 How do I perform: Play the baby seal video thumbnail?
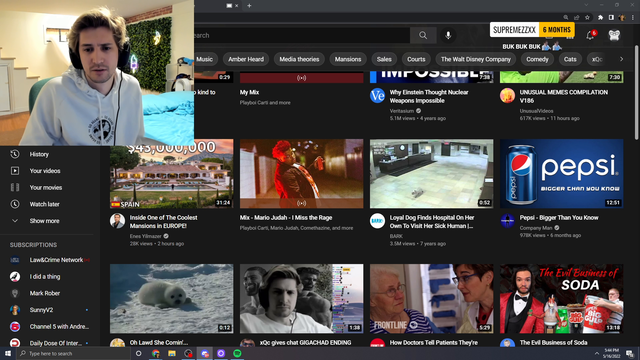point(171,298)
